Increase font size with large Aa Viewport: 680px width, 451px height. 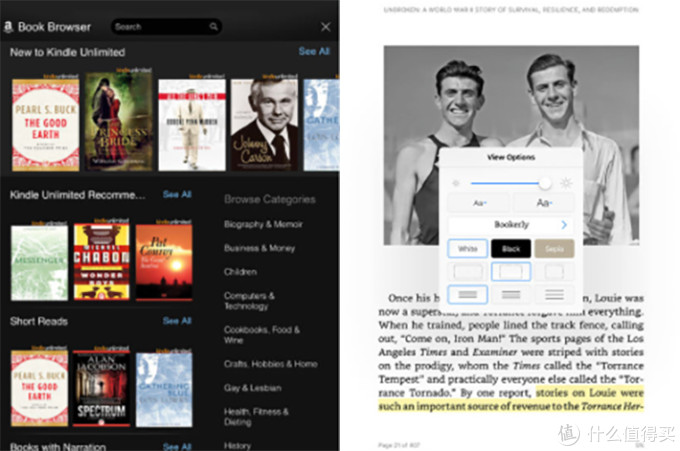coord(544,203)
